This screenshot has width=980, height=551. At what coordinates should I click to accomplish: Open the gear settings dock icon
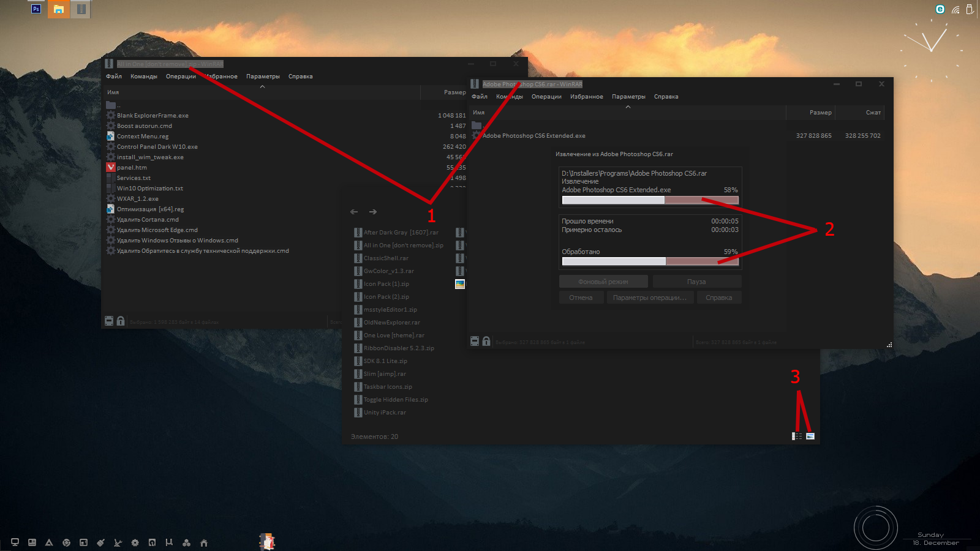135,542
